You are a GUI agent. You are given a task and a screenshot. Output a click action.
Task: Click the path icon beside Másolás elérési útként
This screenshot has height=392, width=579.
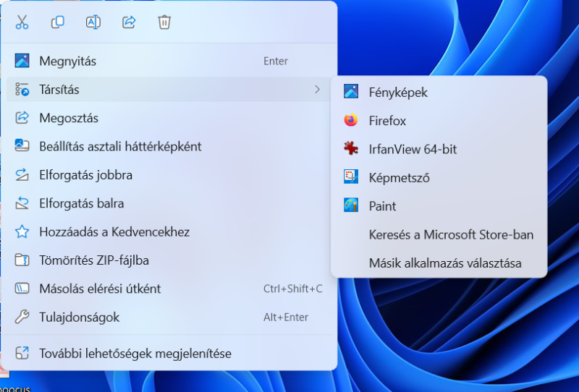click(22, 289)
